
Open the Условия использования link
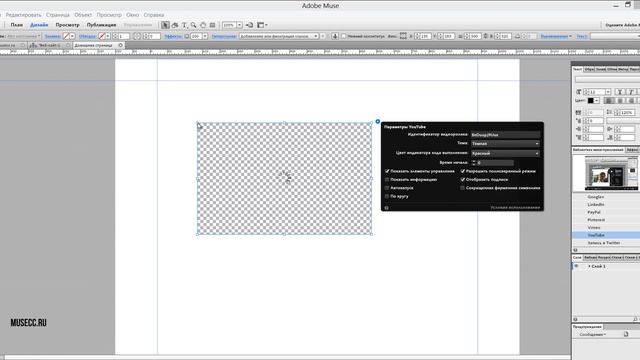(x=515, y=207)
